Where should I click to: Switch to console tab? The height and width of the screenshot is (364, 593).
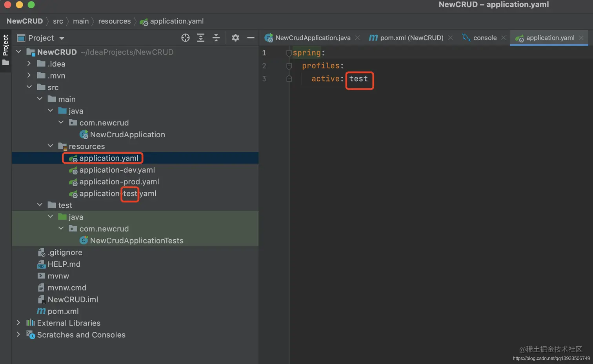485,38
